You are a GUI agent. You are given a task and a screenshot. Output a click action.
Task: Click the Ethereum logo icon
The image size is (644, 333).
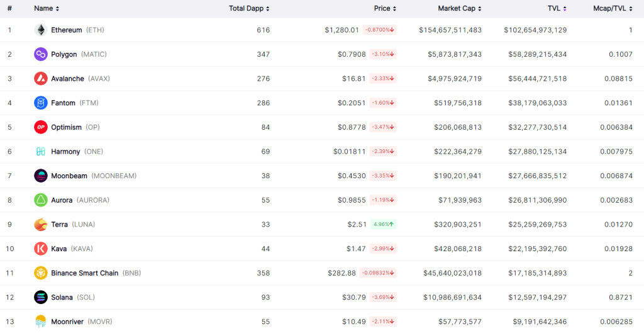point(41,30)
